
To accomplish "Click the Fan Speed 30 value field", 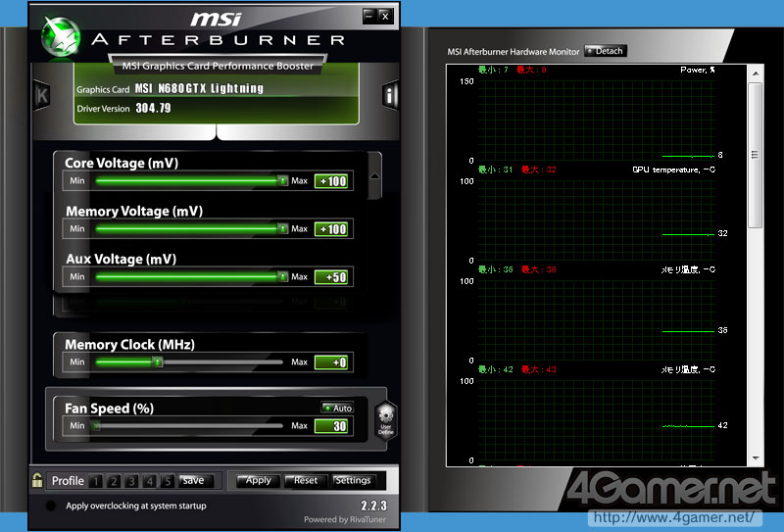I will 331,426.
